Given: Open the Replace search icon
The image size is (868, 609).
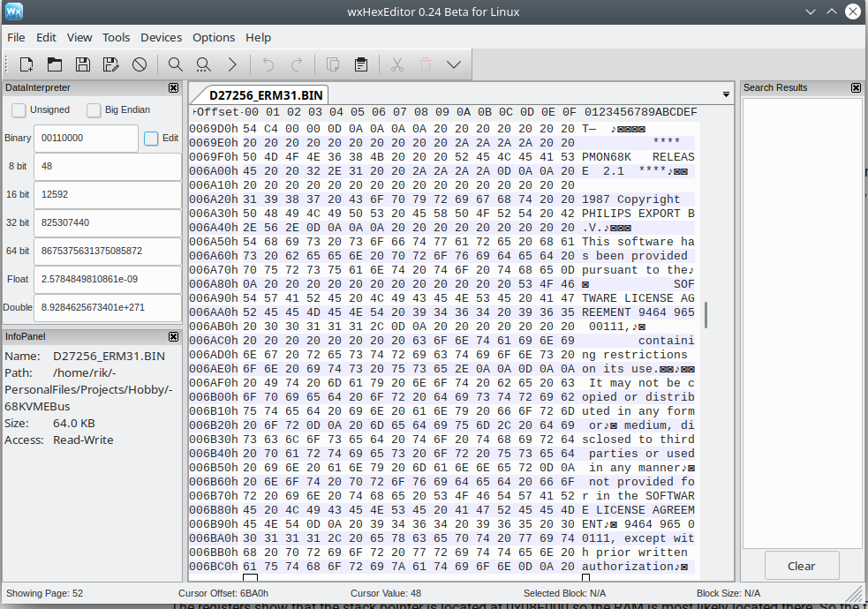Looking at the screenshot, I should coord(204,64).
